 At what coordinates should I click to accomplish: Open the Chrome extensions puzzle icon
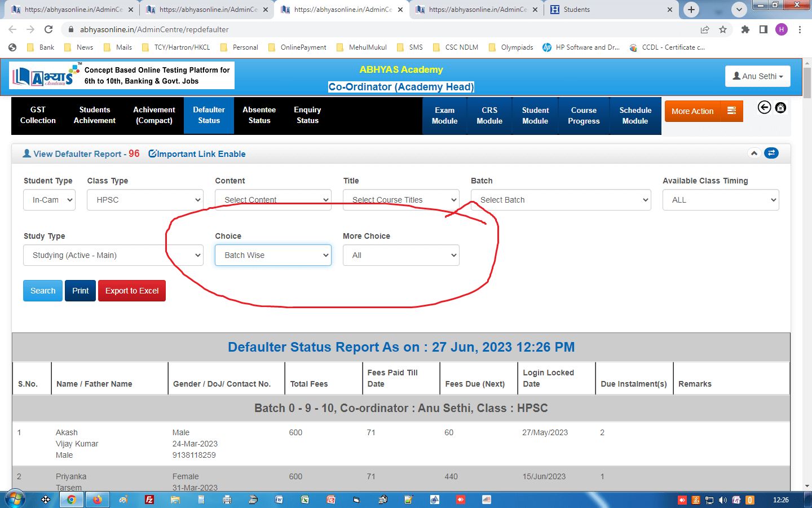point(745,29)
